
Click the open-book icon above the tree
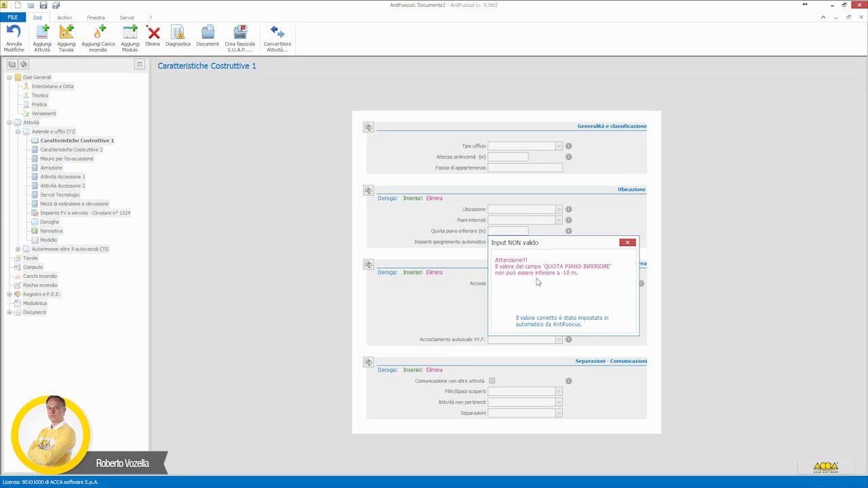pyautogui.click(x=12, y=64)
